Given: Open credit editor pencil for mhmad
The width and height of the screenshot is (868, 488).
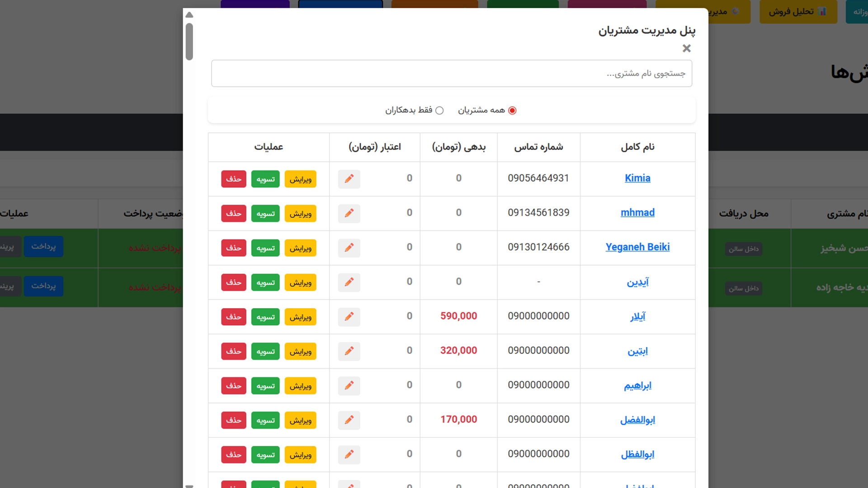Looking at the screenshot, I should tap(349, 213).
